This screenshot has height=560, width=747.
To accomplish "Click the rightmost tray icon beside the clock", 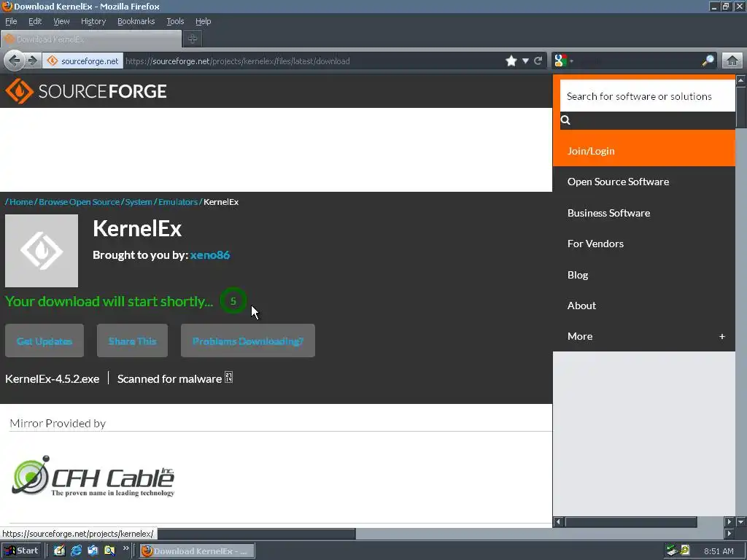I will pyautogui.click(x=685, y=551).
